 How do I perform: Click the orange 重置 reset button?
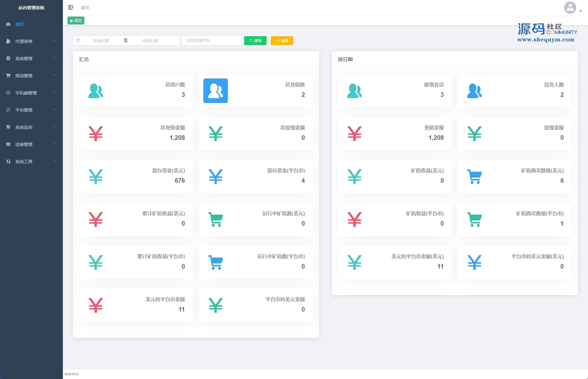(x=282, y=40)
